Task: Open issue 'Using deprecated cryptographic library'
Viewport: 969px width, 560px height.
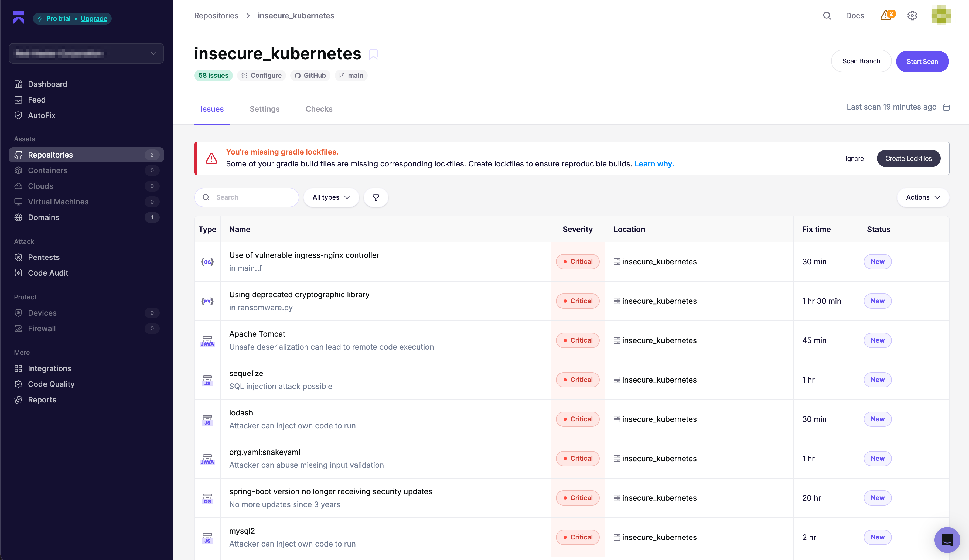Action: [x=299, y=295]
